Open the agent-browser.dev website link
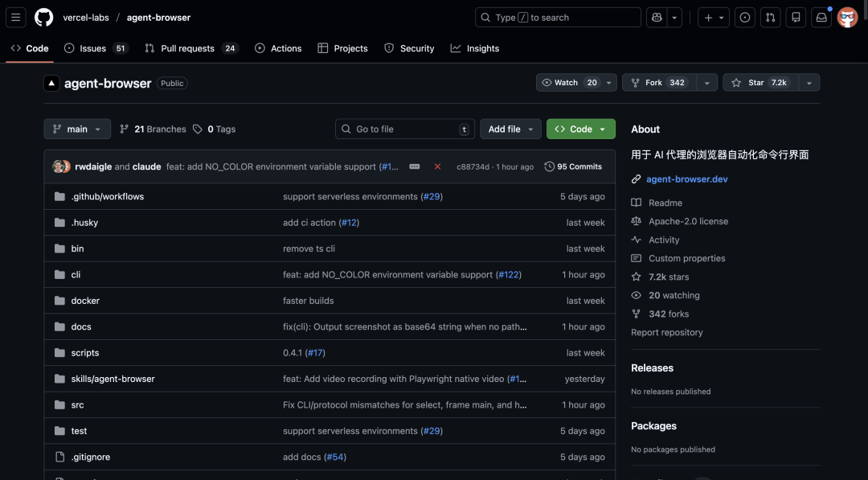This screenshot has height=480, width=868. click(x=687, y=179)
